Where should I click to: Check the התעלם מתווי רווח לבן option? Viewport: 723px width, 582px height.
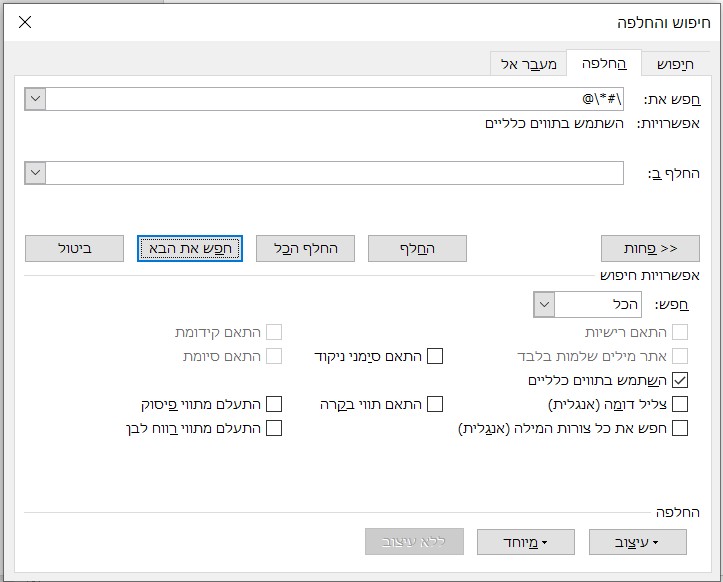coord(273,428)
